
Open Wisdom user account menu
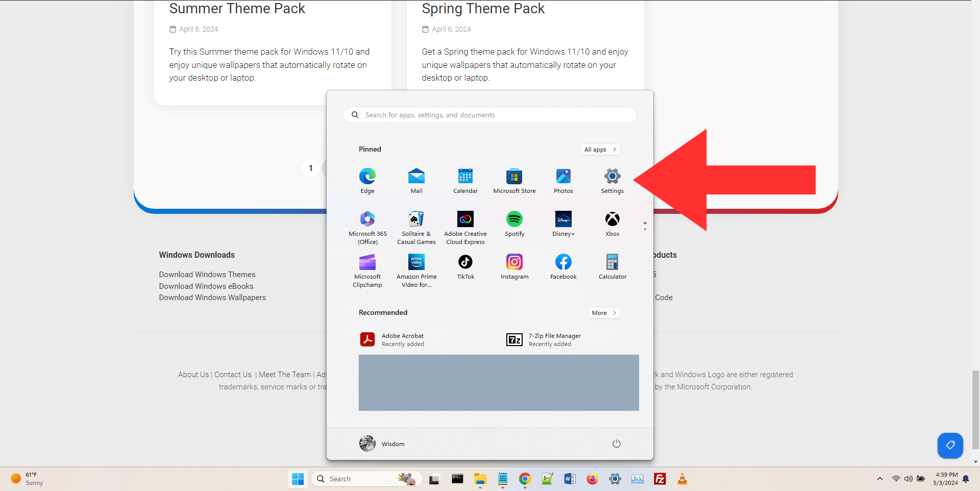click(x=382, y=444)
